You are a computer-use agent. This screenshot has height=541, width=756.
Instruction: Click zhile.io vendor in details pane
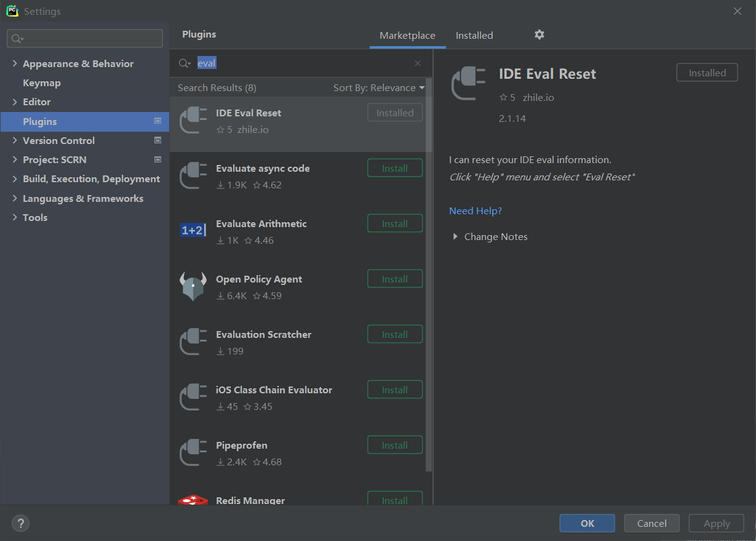point(538,97)
